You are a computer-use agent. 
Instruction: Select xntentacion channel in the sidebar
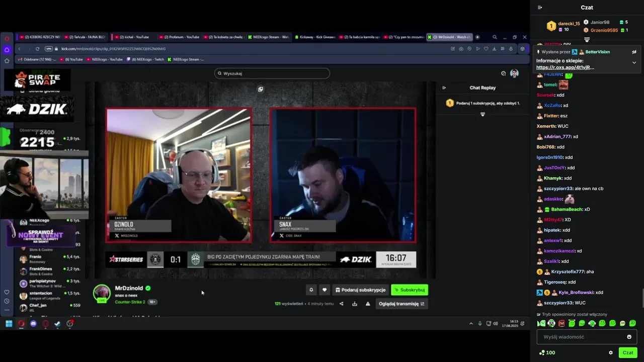click(49, 295)
